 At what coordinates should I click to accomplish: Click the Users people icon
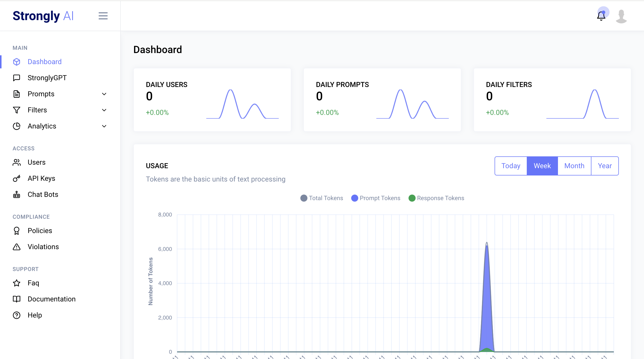click(x=17, y=162)
